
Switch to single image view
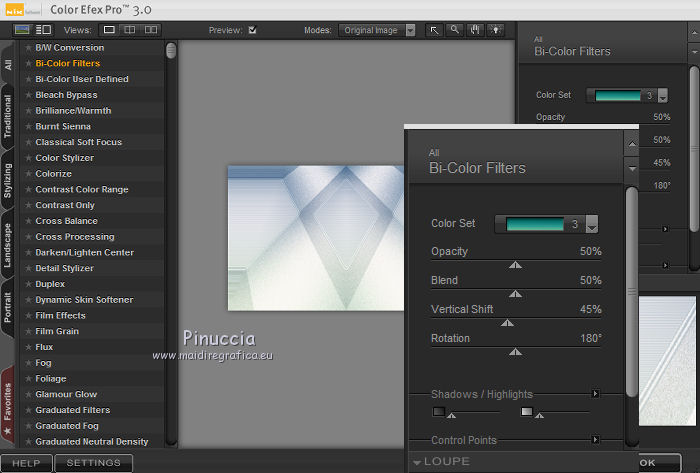(x=110, y=30)
